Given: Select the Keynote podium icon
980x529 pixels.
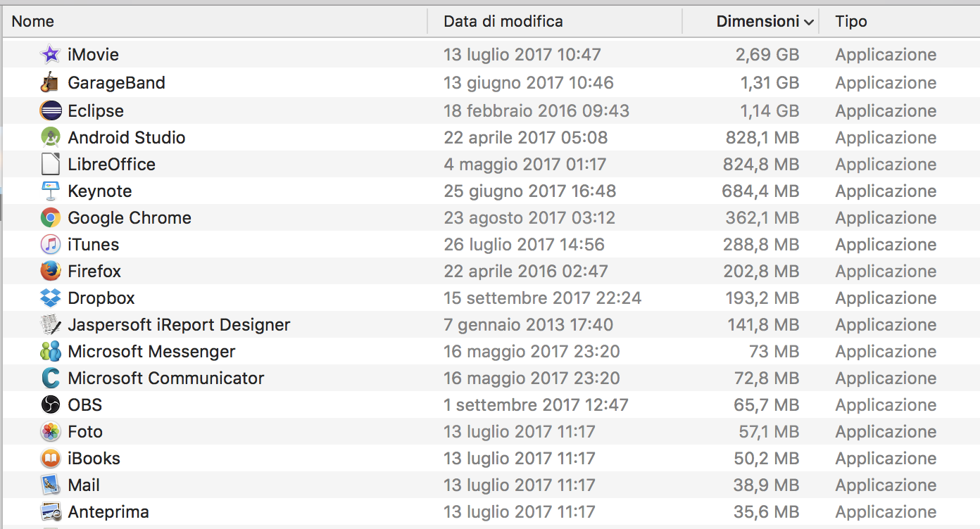Looking at the screenshot, I should [50, 191].
